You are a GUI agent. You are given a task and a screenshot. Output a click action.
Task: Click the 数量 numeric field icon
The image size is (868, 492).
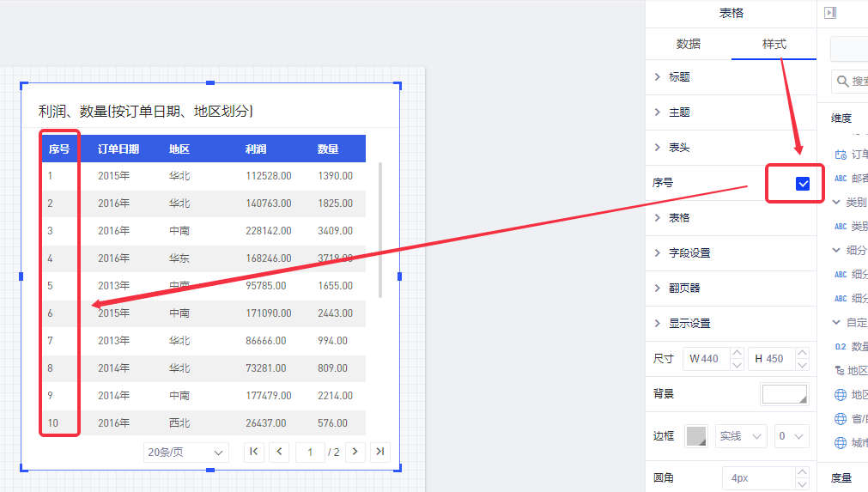[x=841, y=347]
